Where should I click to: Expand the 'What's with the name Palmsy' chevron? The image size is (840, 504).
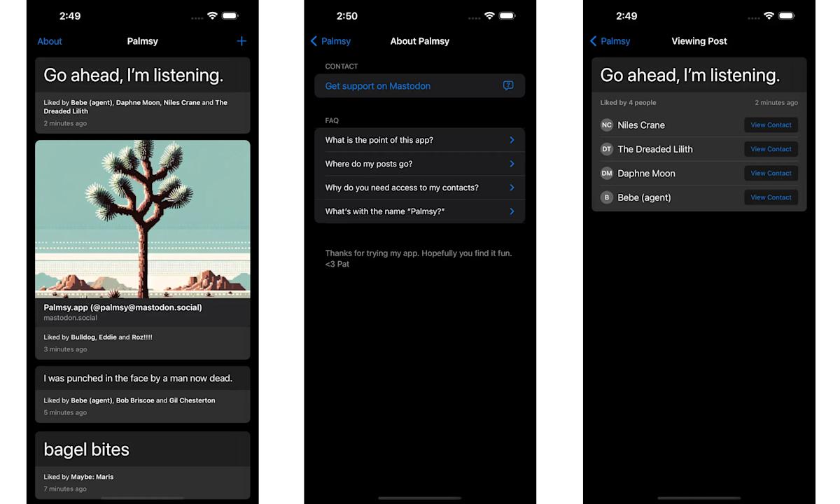(512, 211)
